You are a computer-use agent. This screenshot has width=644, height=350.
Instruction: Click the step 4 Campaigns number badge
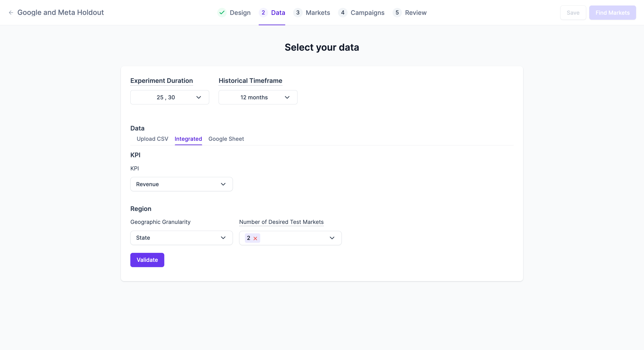click(x=343, y=12)
